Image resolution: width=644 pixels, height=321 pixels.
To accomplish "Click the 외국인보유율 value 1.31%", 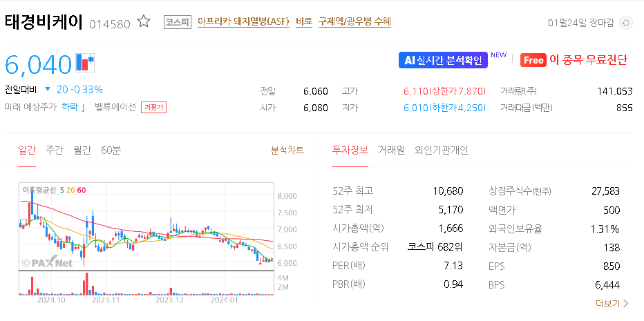I will click(605, 229).
